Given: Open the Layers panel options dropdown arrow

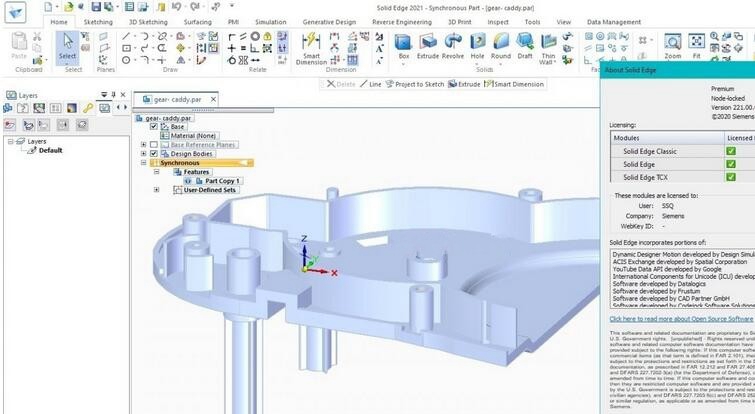Looking at the screenshot, I should tap(104, 95).
